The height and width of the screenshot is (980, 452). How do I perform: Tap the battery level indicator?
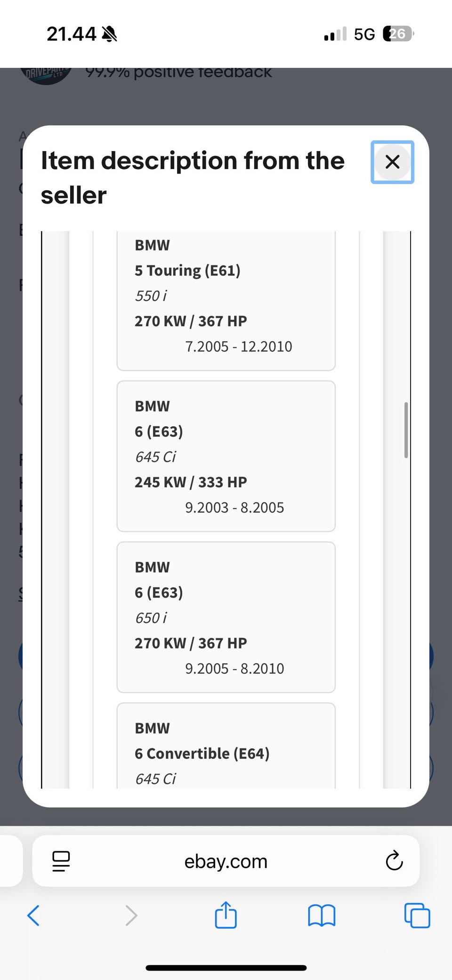point(398,34)
